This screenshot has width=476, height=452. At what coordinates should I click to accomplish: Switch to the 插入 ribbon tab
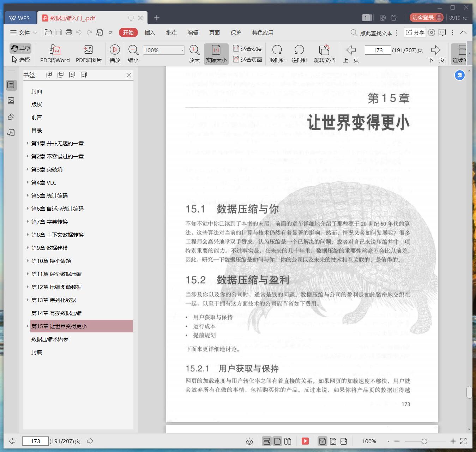coord(150,32)
